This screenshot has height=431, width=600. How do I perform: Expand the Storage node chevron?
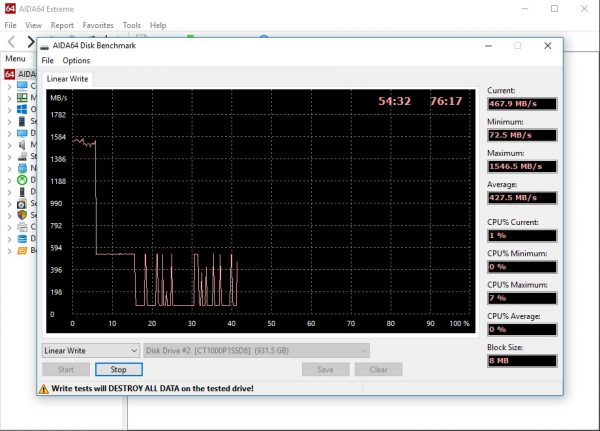click(x=10, y=157)
